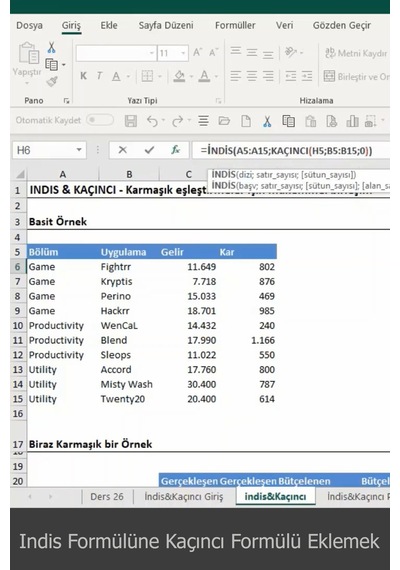Screen dimensions: 400x570
Task: Increase font size with larger A icon
Action: (197, 53)
